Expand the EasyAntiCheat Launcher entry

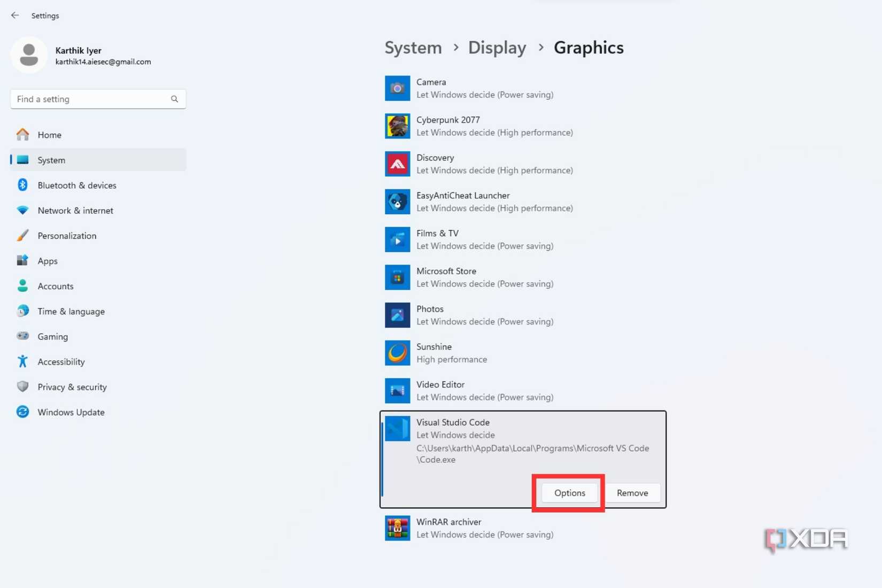click(x=523, y=202)
